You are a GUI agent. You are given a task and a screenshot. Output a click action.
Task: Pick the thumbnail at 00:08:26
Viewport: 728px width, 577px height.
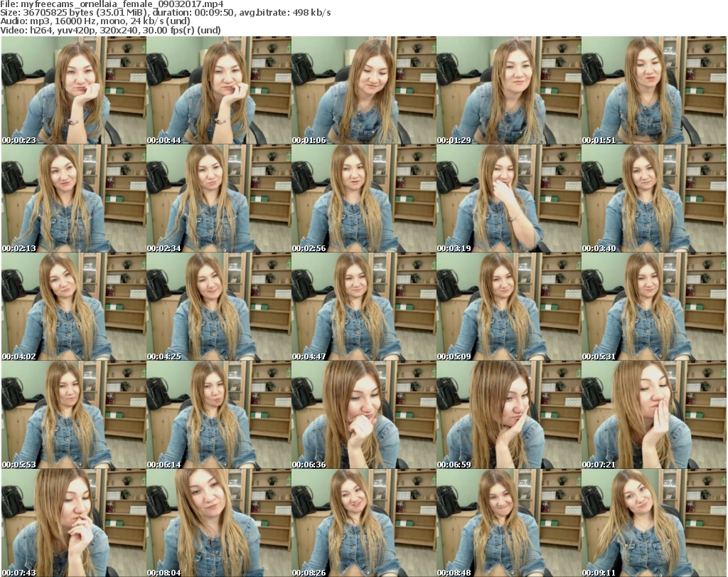point(363,523)
